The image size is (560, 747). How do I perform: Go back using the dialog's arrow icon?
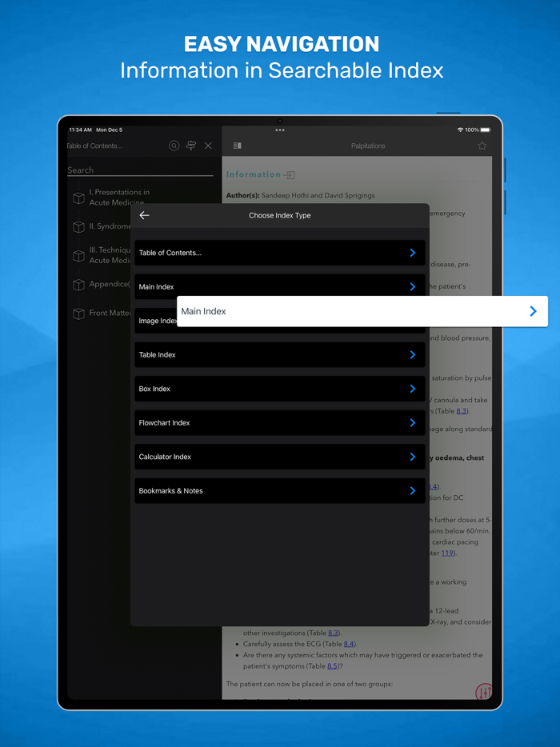pos(145,215)
